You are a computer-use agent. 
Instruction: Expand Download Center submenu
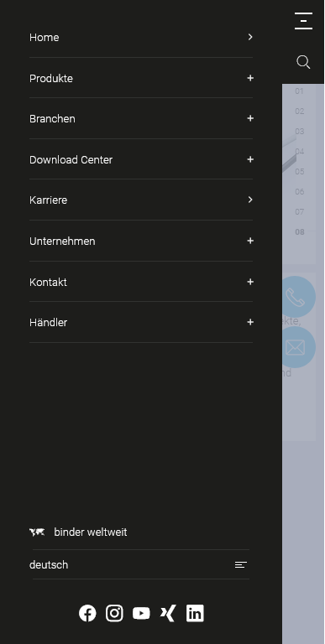click(x=250, y=159)
